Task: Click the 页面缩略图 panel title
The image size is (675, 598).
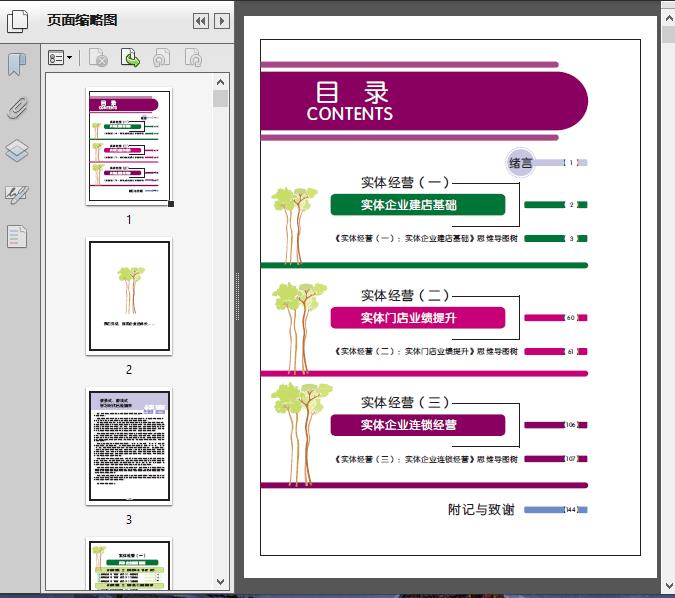Action: coord(82,20)
